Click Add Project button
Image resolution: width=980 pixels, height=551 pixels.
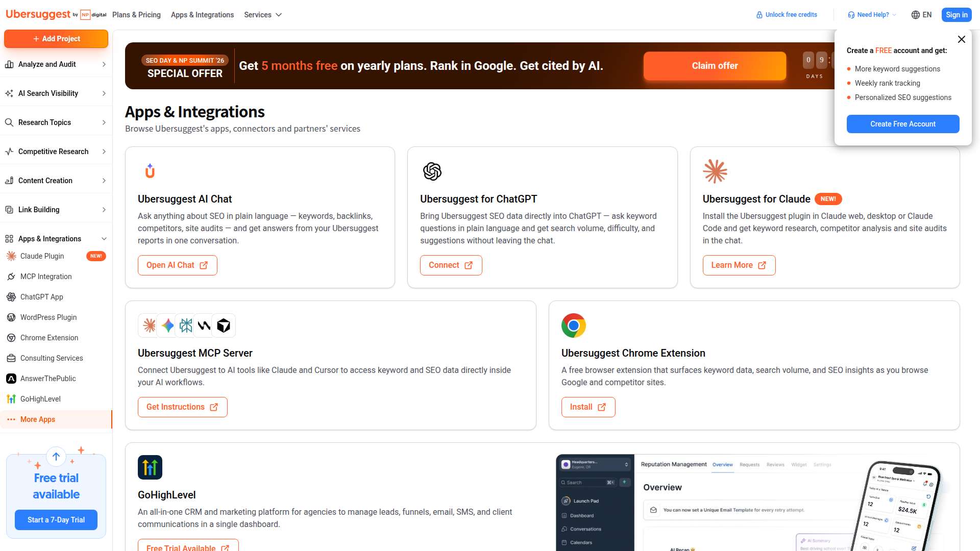[56, 39]
